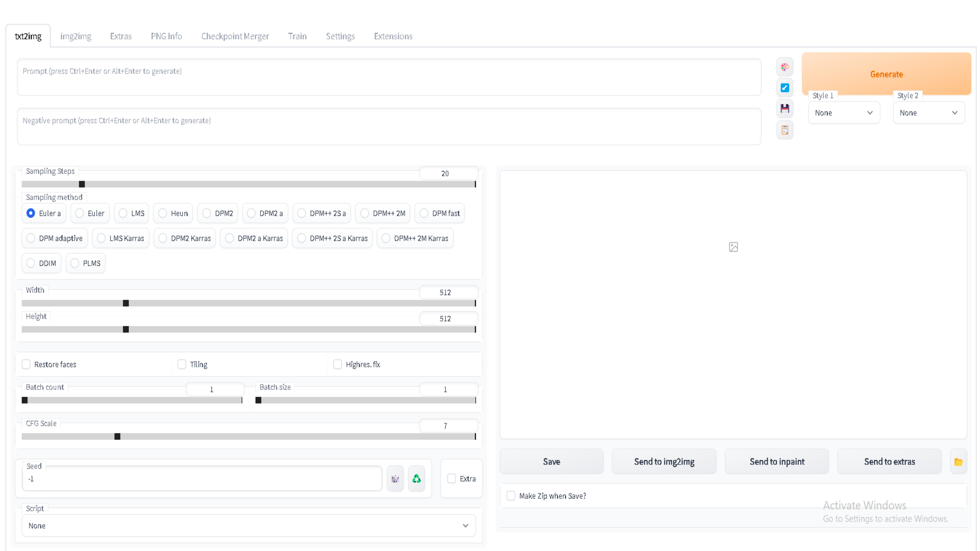The height and width of the screenshot is (551, 980).
Task: Open the output folder via folder icon
Action: pos(958,462)
